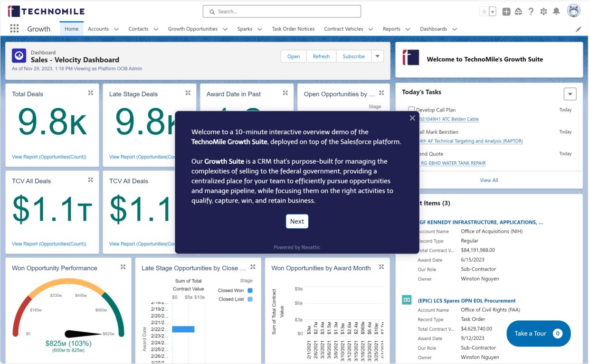Open the RAPTOR Technical Targeting link
Image resolution: width=589 pixels, height=364 pixels.
click(471, 141)
